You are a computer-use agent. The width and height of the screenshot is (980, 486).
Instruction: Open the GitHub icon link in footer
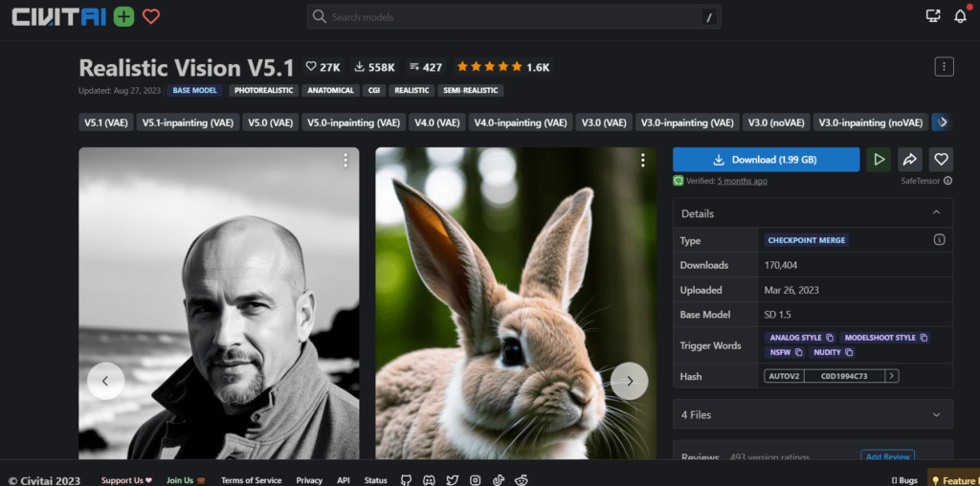pos(406,480)
